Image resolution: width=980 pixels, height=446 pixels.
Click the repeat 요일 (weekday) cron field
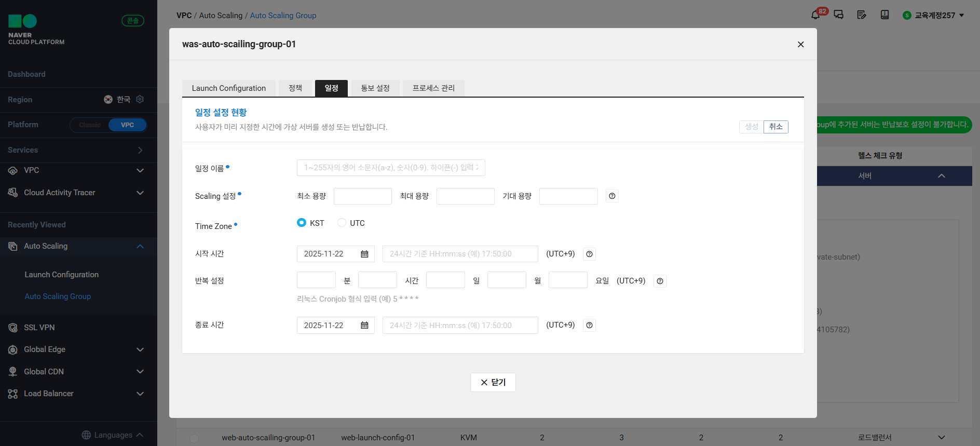[x=568, y=280]
